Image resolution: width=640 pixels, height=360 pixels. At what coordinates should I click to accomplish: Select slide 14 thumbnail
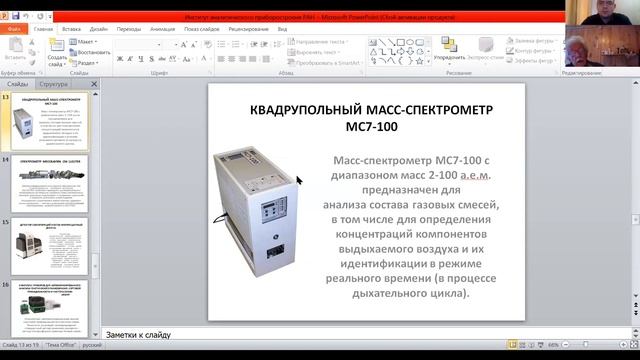(x=49, y=184)
